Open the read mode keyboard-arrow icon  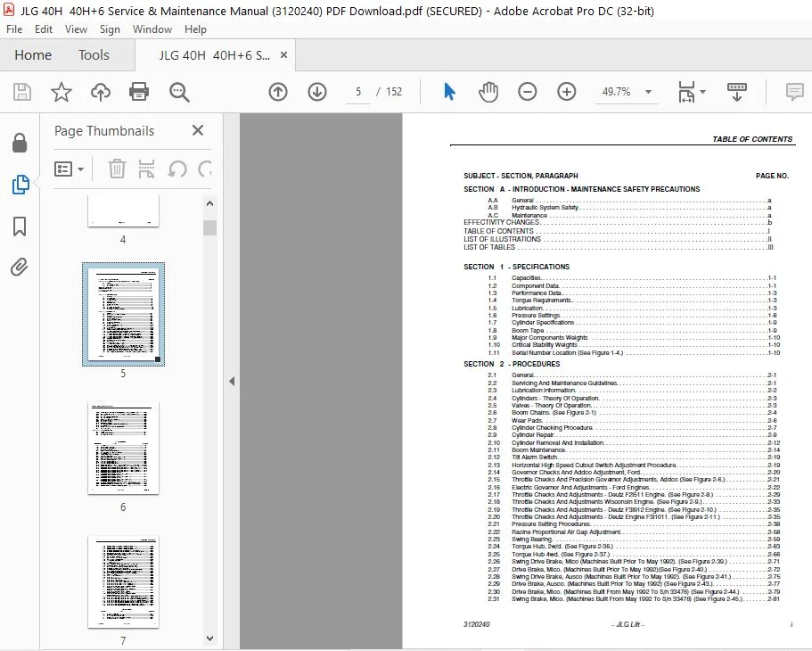point(736,92)
